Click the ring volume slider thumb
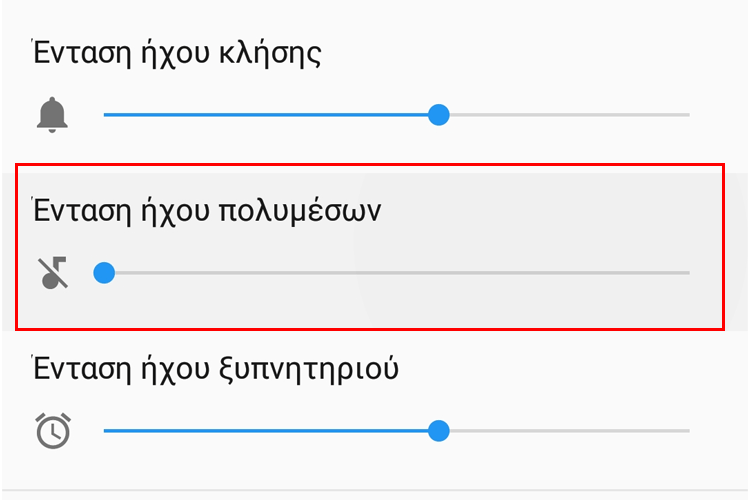Screen dimensions: 750x500 (x=438, y=115)
